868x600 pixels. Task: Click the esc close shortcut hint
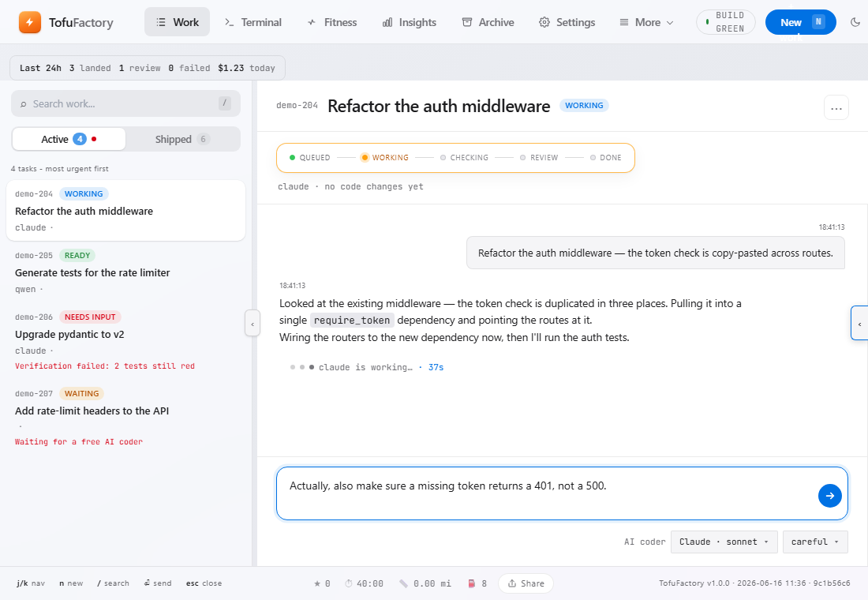click(204, 583)
